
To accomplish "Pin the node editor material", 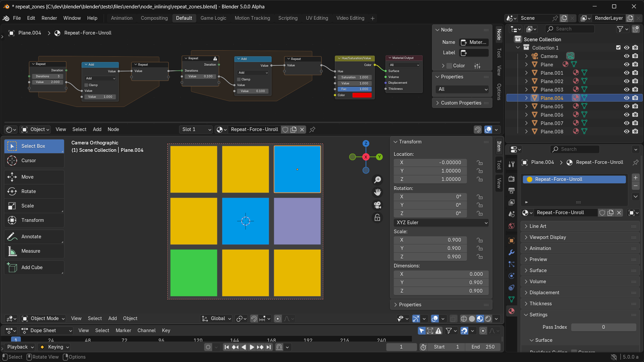I will click(312, 129).
